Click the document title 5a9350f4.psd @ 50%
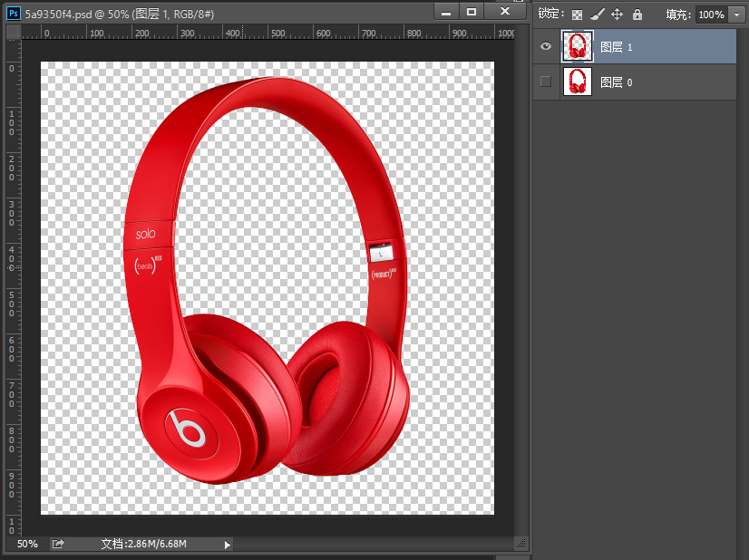This screenshot has height=560, width=749. pyautogui.click(x=77, y=14)
